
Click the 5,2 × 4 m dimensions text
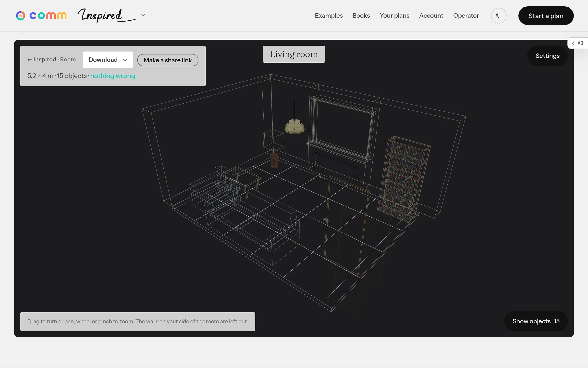tap(40, 76)
